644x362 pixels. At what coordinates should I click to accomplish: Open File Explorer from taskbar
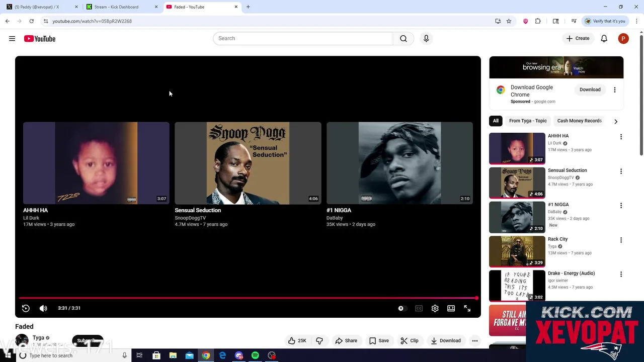(173, 355)
